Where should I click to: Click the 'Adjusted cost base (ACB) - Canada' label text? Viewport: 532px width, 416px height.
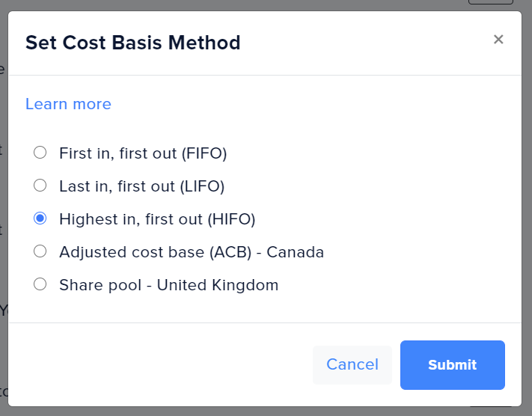coord(192,252)
